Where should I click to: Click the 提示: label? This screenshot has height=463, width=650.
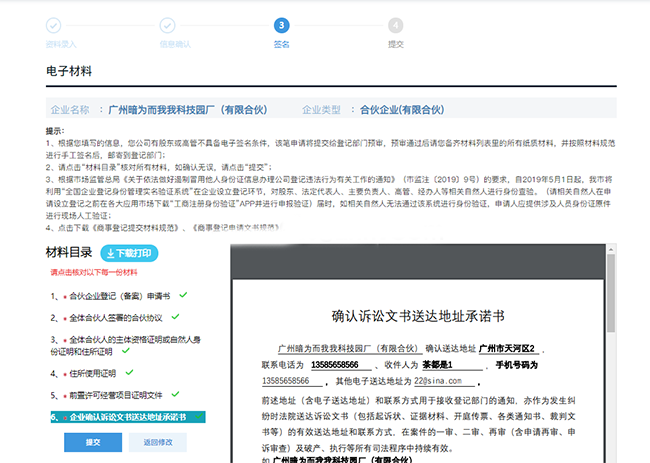tap(55, 131)
